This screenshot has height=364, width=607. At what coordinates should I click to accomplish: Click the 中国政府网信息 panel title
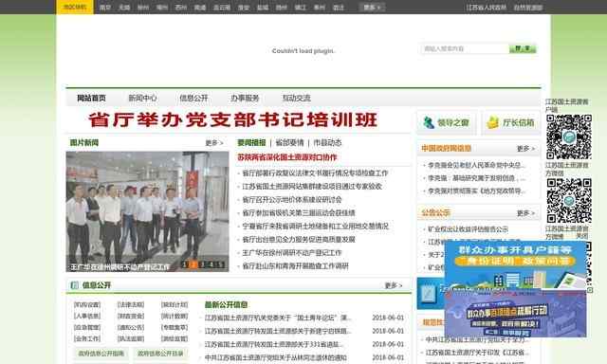pyautogui.click(x=447, y=149)
